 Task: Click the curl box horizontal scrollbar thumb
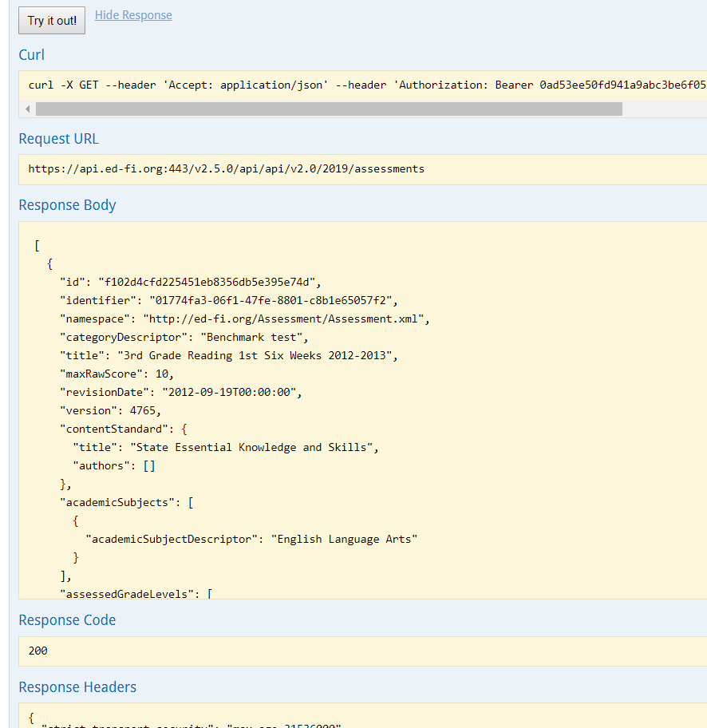tap(329, 109)
